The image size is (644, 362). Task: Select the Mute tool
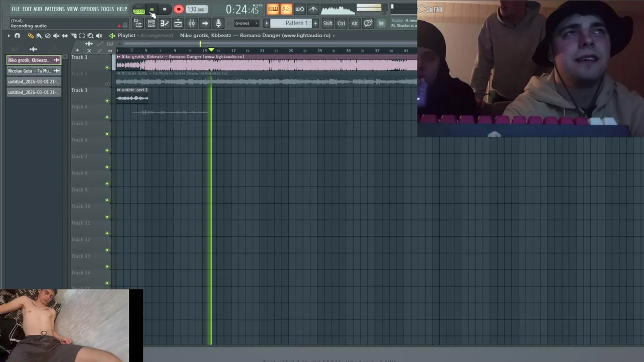[56, 36]
